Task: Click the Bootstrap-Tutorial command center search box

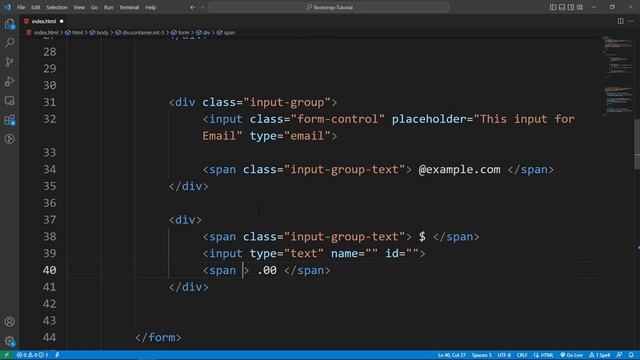Action: [329, 7]
